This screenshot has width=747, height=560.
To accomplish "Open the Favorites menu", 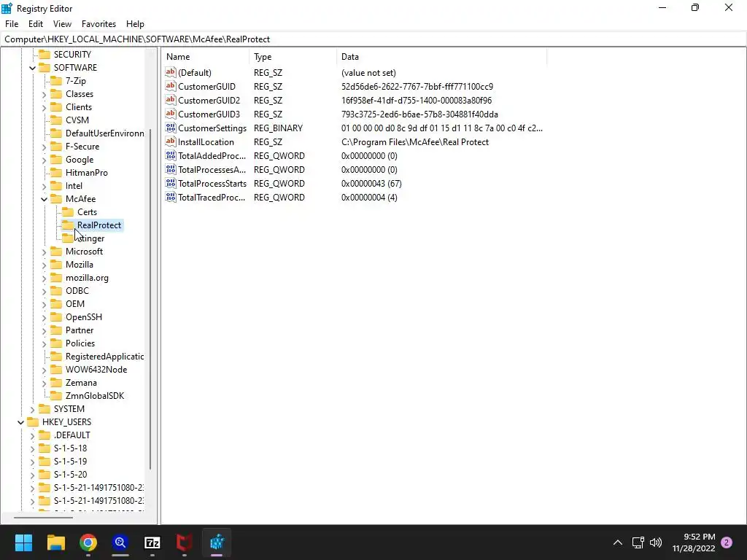I will coord(98,24).
